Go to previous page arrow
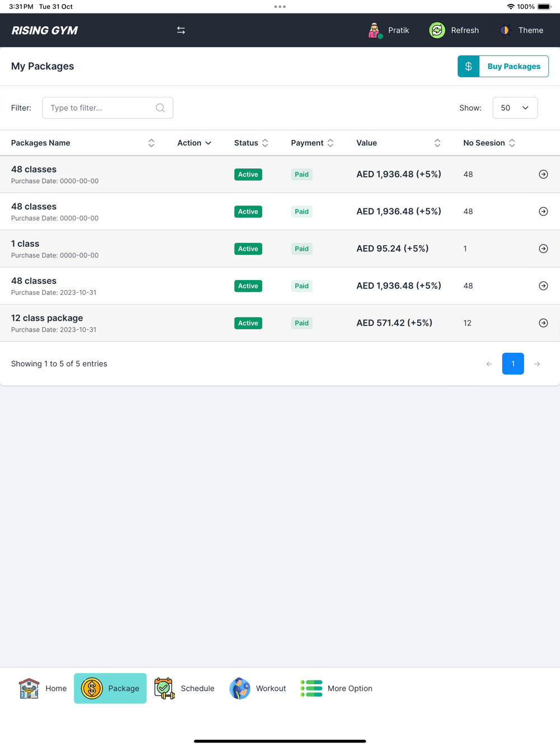This screenshot has width=560, height=747. pos(489,364)
